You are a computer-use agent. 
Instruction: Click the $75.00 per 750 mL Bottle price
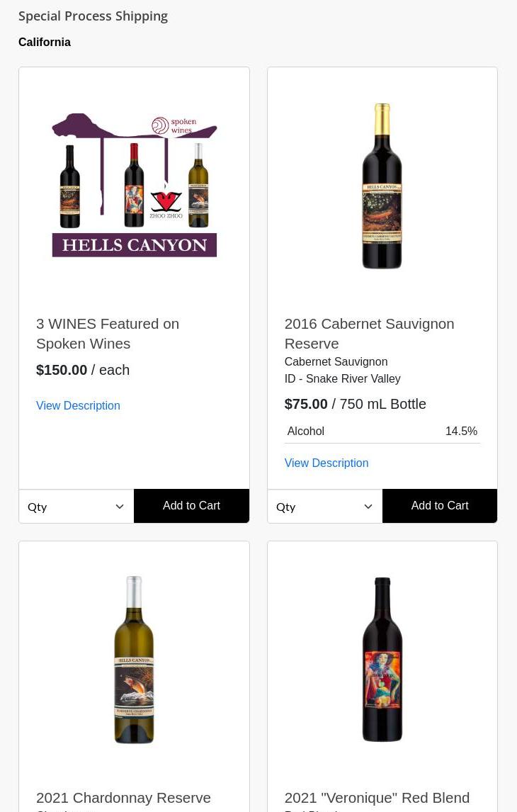(356, 404)
